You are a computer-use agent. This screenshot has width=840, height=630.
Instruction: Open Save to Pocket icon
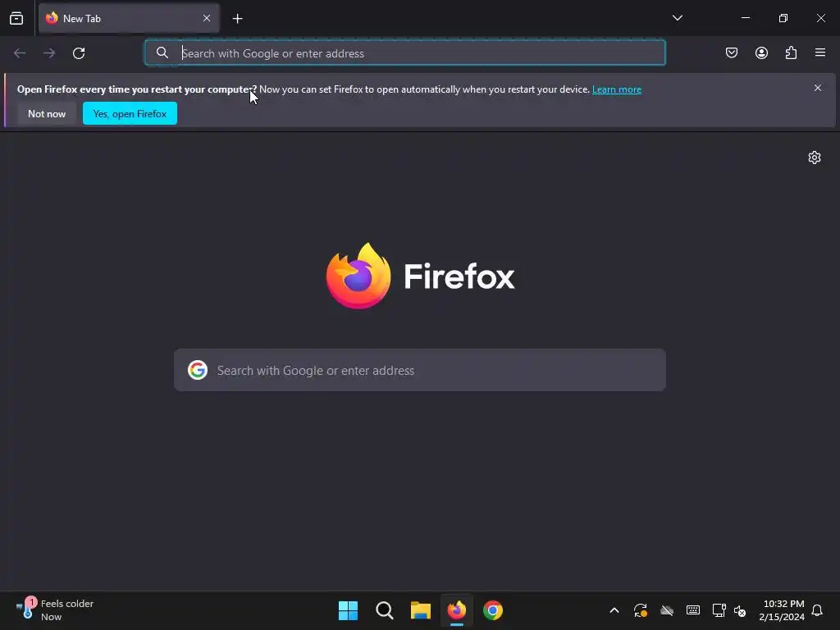(x=732, y=52)
